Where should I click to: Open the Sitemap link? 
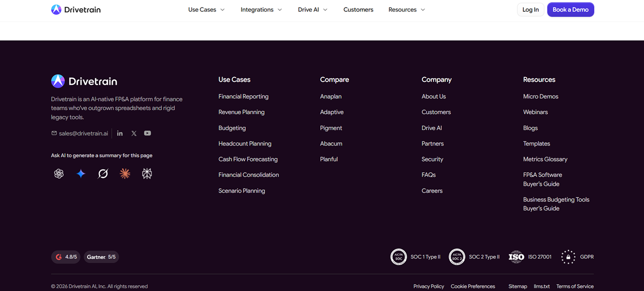click(518, 286)
